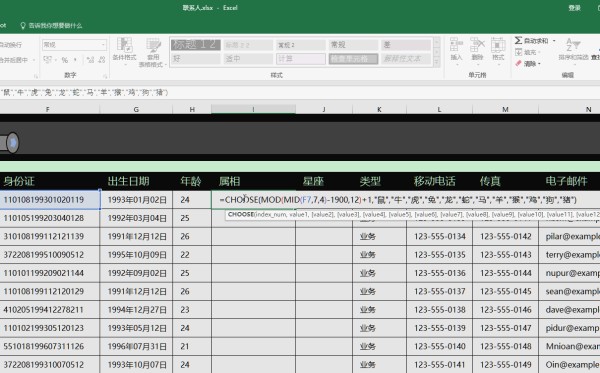Click the 电子邮件 table header cell
The width and height of the screenshot is (600, 373).
coord(569,181)
